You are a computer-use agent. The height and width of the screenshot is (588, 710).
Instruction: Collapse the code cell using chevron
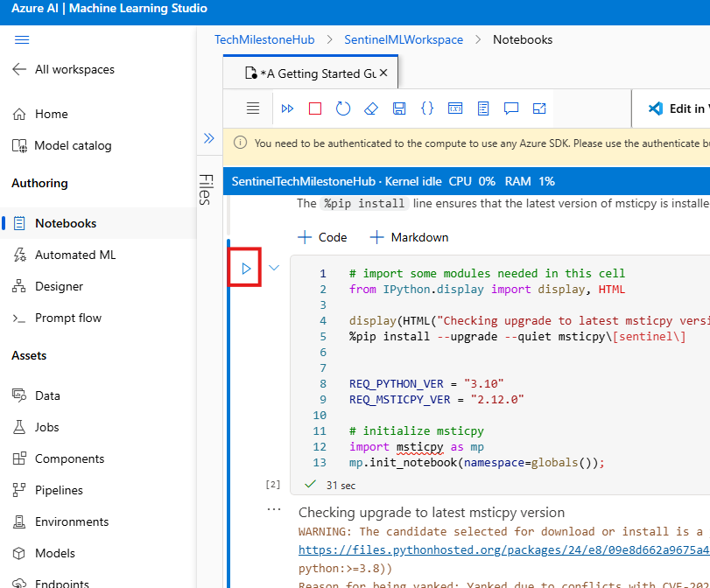[274, 268]
